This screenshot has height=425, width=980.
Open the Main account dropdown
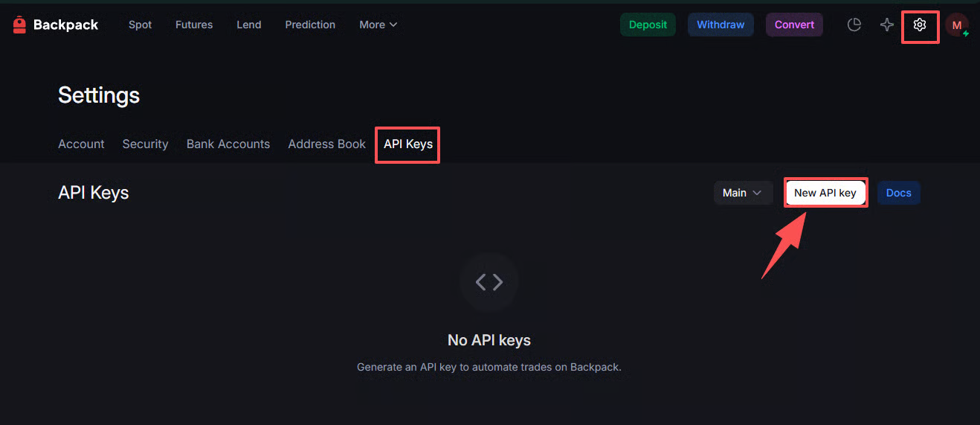pos(742,193)
